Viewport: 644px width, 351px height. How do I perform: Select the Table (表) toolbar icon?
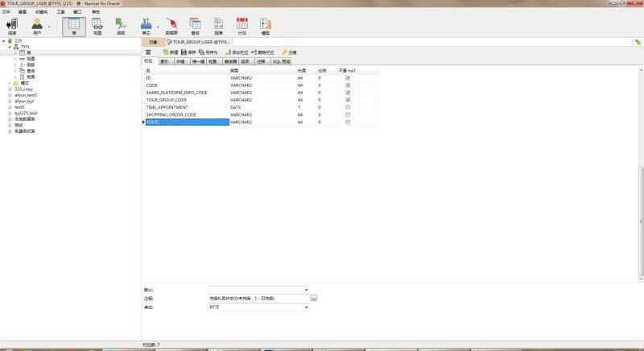click(74, 27)
